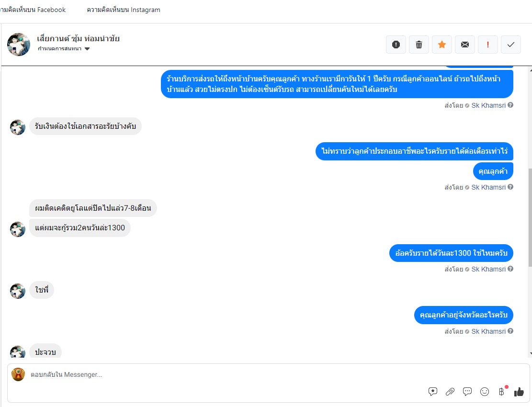Click the customer's profile picture in the header
Image resolution: width=532 pixels, height=407 pixels.
tap(19, 45)
